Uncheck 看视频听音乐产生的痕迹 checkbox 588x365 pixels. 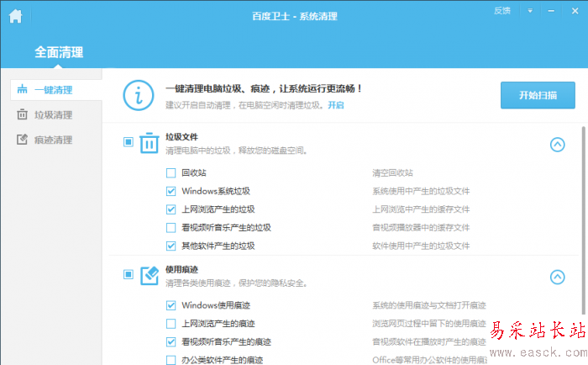tap(171, 341)
